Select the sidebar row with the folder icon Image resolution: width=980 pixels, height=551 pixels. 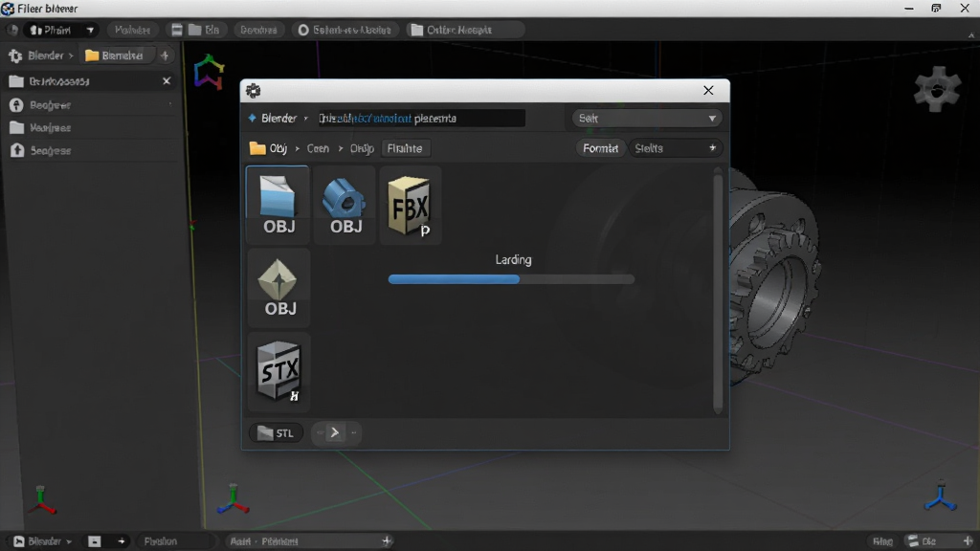point(91,128)
